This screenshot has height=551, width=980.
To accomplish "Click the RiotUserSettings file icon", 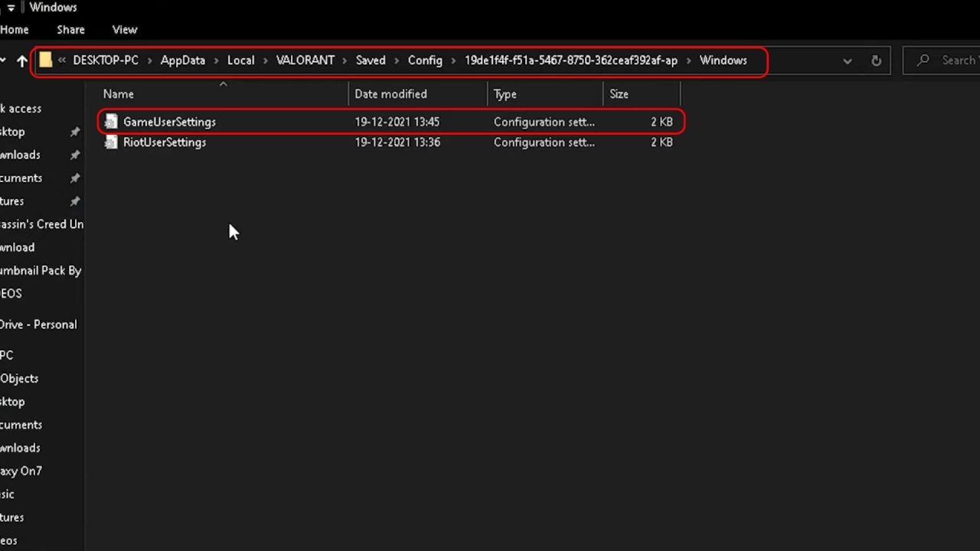I will (111, 142).
